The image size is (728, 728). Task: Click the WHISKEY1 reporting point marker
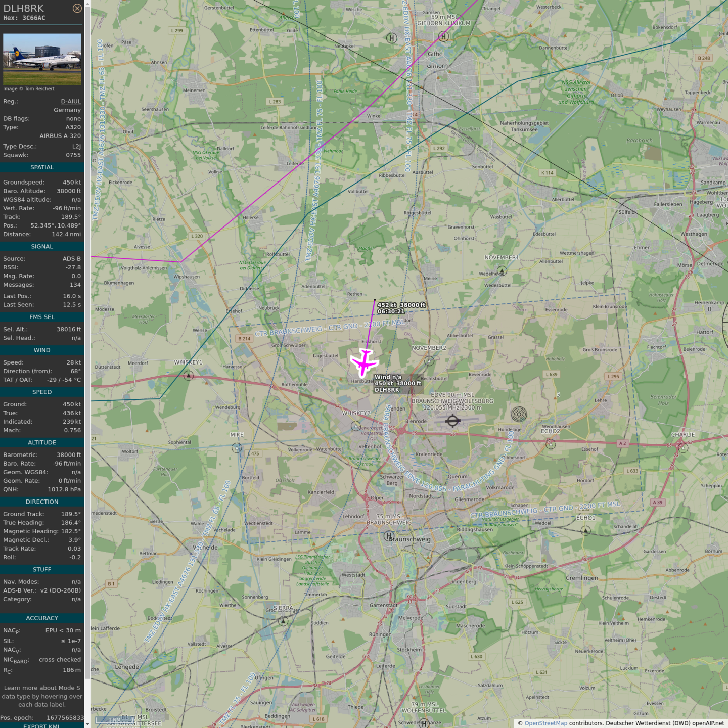(x=189, y=375)
